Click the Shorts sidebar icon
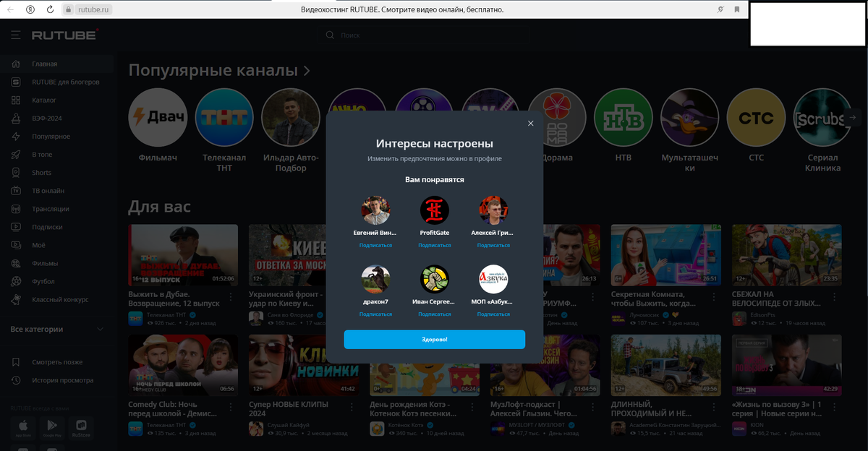 click(x=16, y=172)
